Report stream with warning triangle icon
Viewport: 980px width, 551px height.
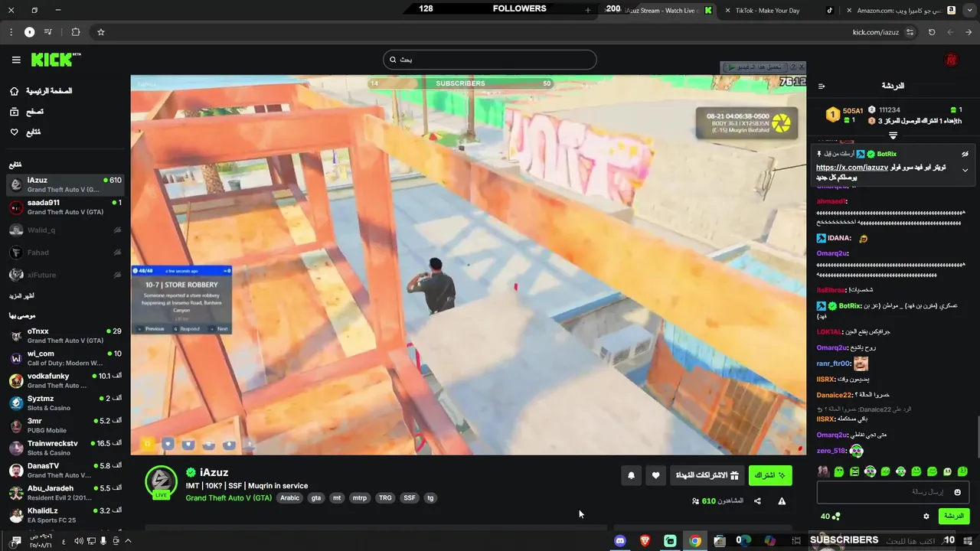click(x=782, y=501)
